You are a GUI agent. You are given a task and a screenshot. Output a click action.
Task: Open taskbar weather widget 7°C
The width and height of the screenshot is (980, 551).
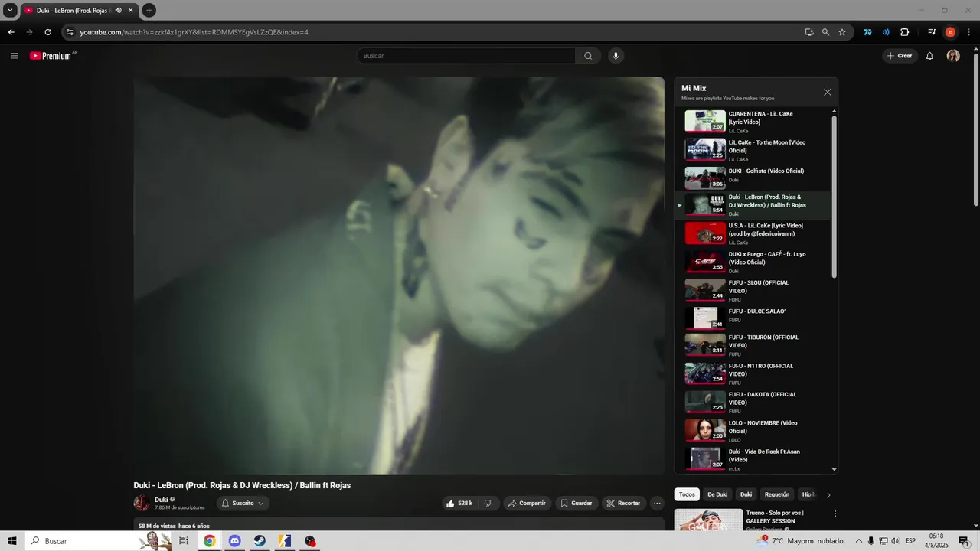[801, 541]
